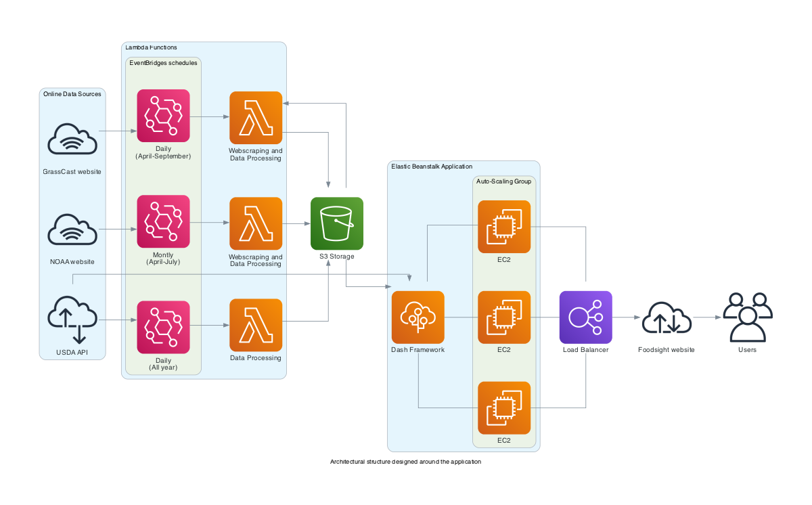Select the "Elastic Beanstalk Application" group title

432,167
